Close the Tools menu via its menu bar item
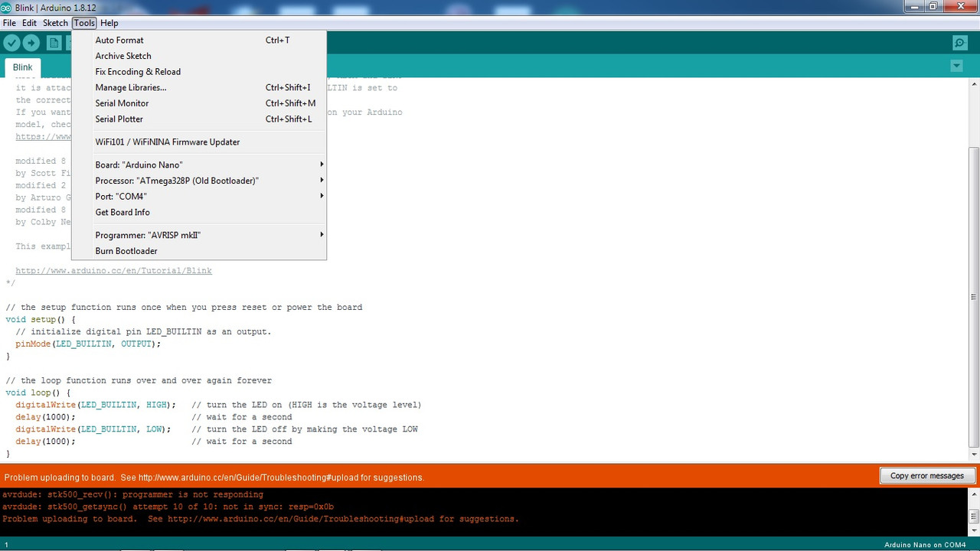 tap(84, 23)
